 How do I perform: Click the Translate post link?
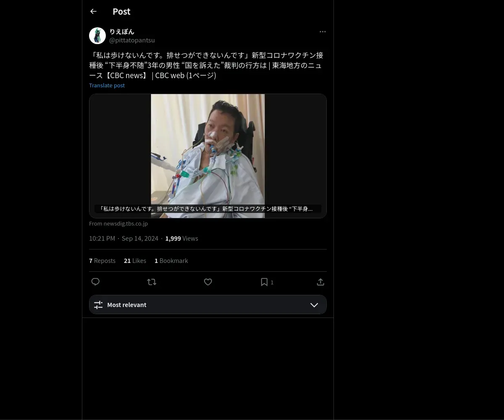107,85
